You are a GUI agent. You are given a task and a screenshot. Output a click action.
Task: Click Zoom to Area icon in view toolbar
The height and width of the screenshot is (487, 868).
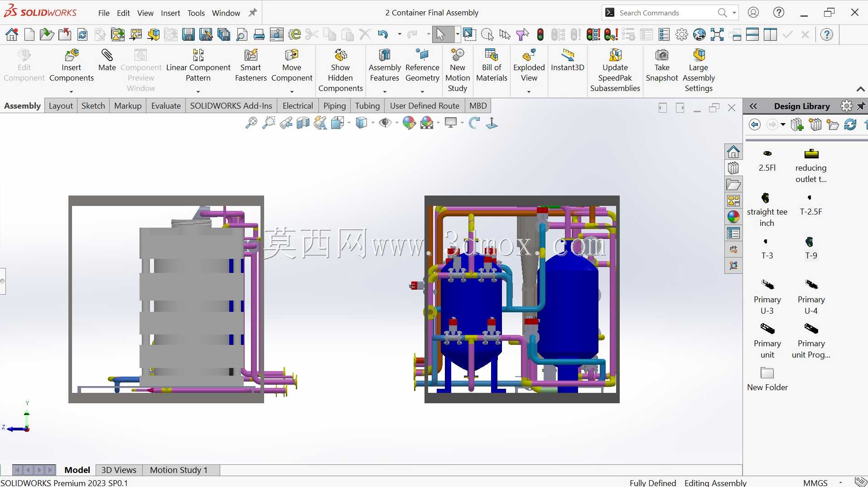click(269, 123)
